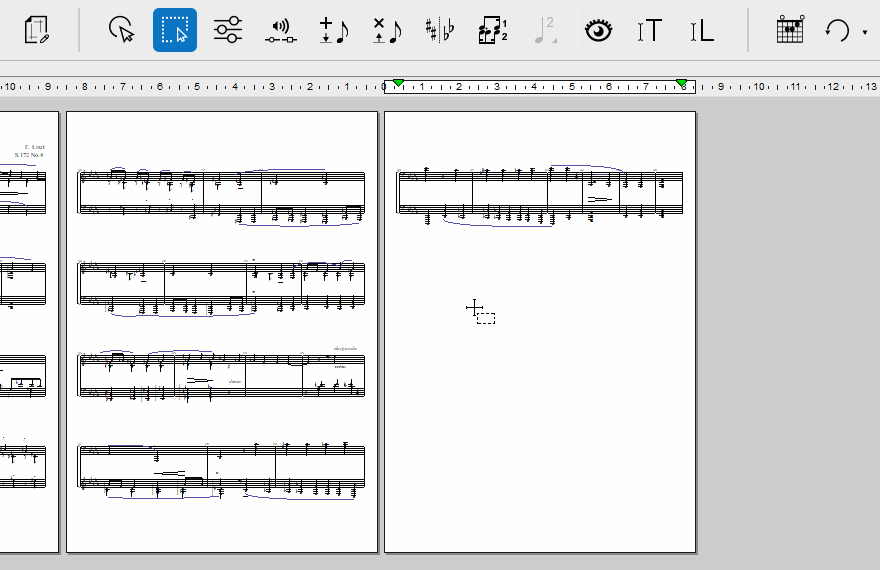Choose the insert note tool
880x570 pixels.
click(333, 30)
